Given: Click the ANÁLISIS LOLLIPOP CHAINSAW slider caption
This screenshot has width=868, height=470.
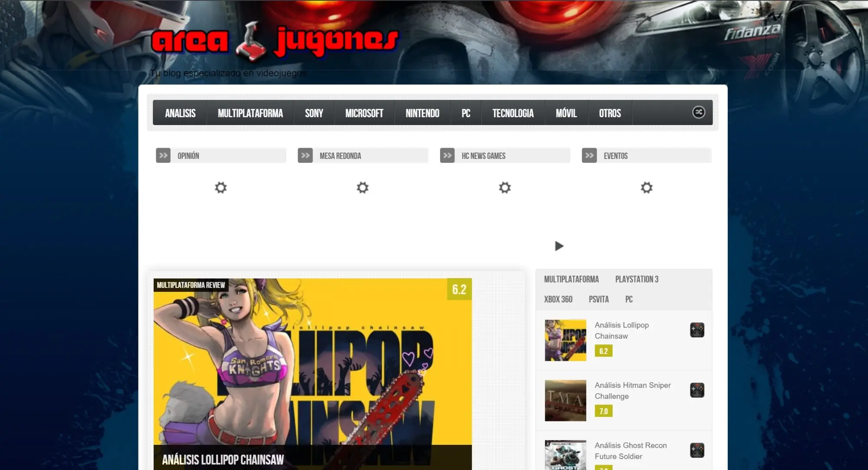Looking at the screenshot, I should pyautogui.click(x=223, y=460).
